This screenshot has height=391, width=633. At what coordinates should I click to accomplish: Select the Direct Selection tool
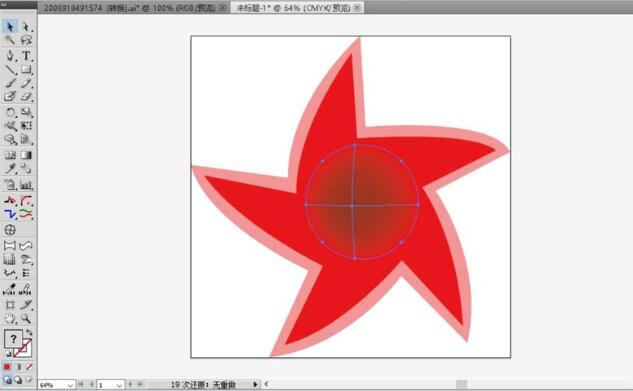pos(26,27)
